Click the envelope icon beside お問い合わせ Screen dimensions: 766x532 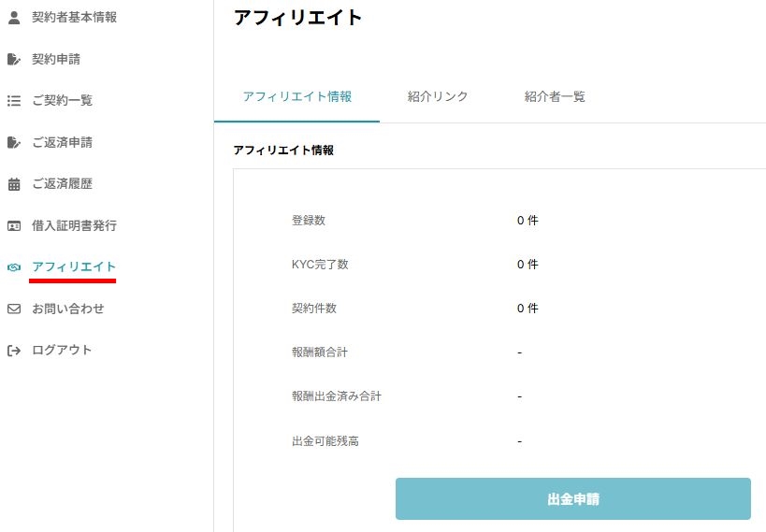click(x=14, y=309)
